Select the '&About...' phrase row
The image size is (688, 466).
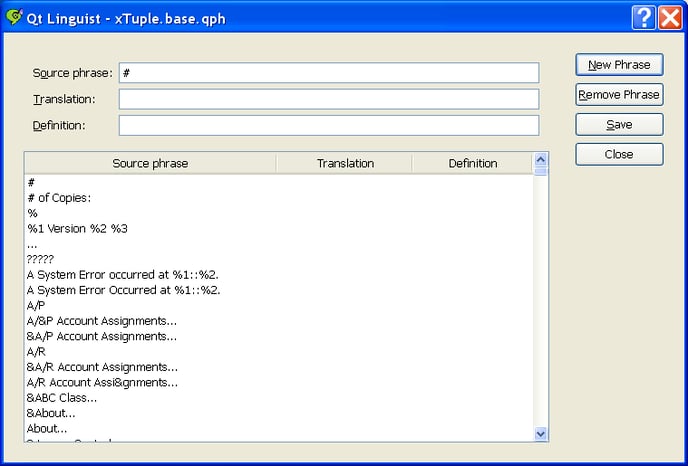(51, 413)
